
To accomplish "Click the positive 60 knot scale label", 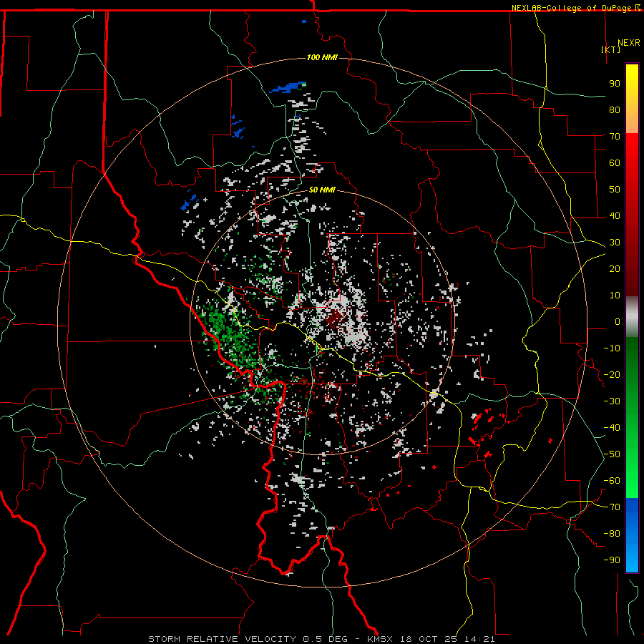I will tap(615, 162).
